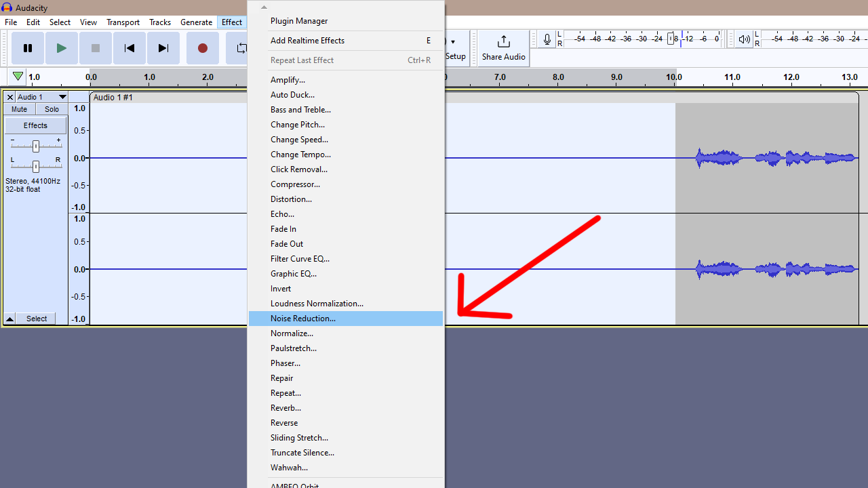Open Filter Curve EQ
The image size is (868, 488).
tap(346, 259)
